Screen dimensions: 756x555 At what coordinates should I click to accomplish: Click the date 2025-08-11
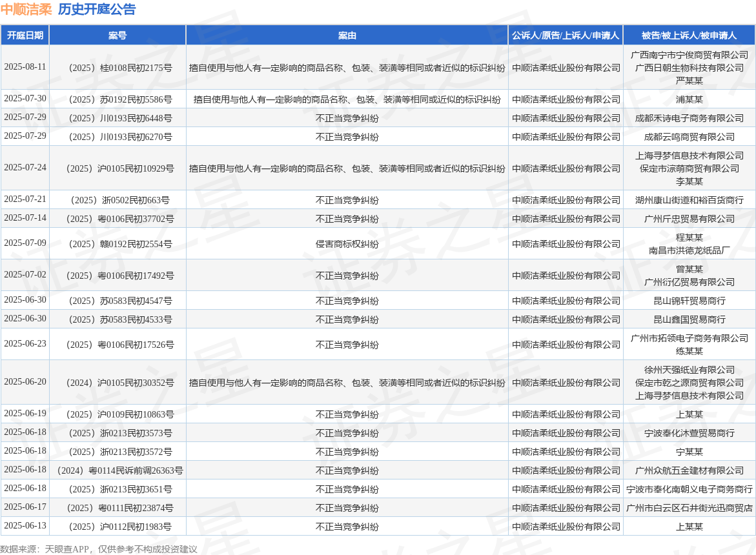tap(25, 67)
